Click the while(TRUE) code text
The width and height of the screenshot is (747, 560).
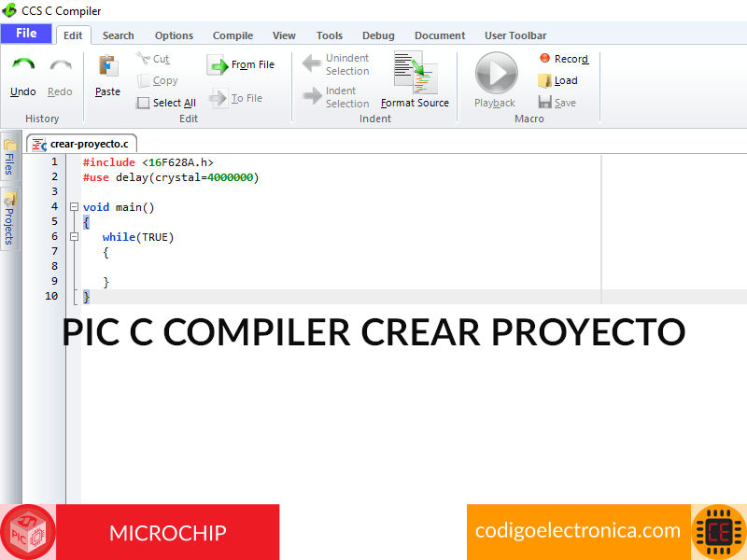[x=138, y=237]
